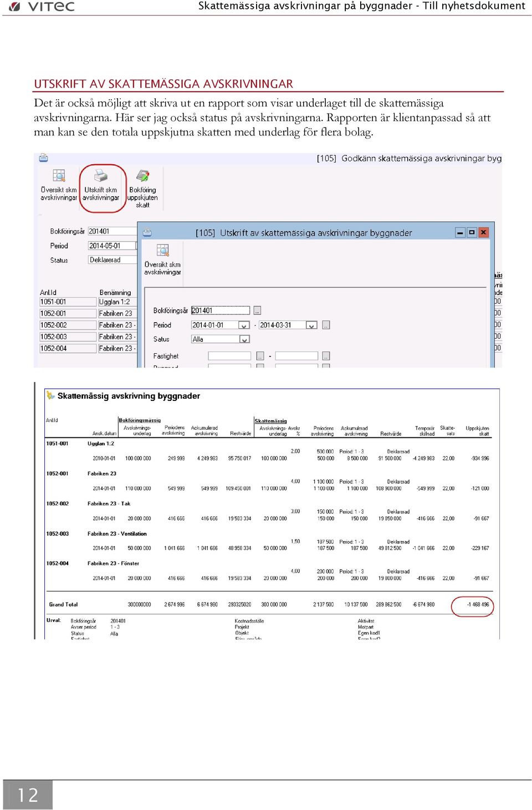Click the first Fastighet input field
This screenshot has width=532, height=810.
click(x=229, y=356)
